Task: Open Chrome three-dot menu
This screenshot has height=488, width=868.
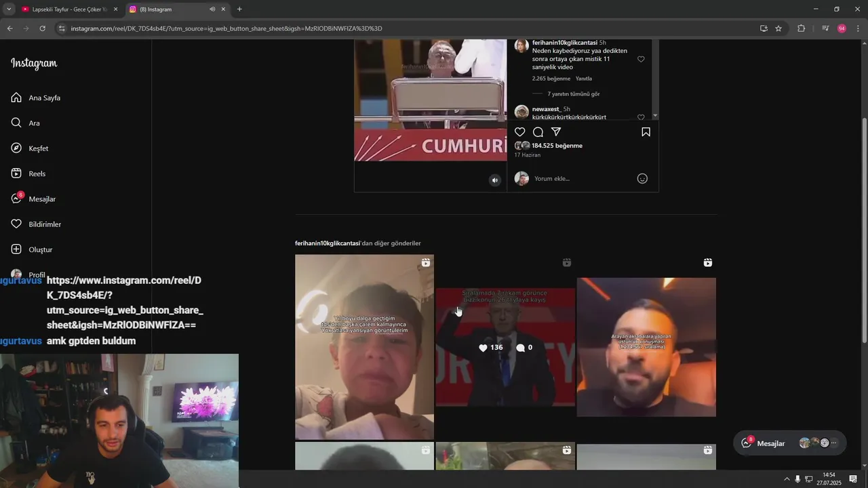Action: (859, 28)
